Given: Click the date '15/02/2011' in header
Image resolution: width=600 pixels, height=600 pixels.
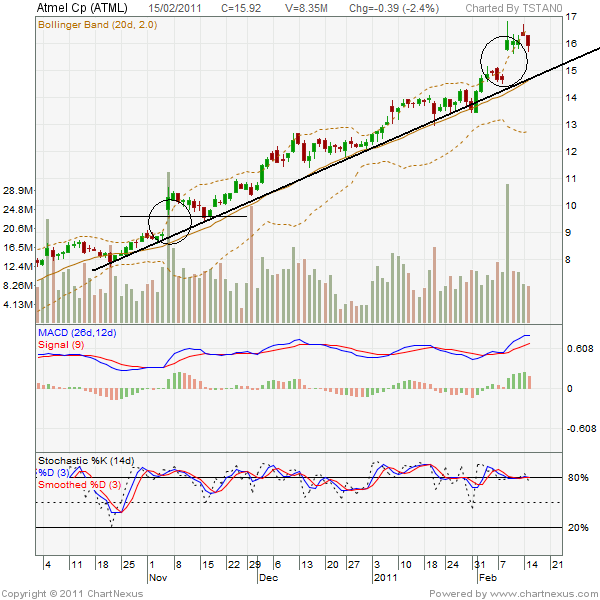Looking at the screenshot, I should pyautogui.click(x=174, y=8).
